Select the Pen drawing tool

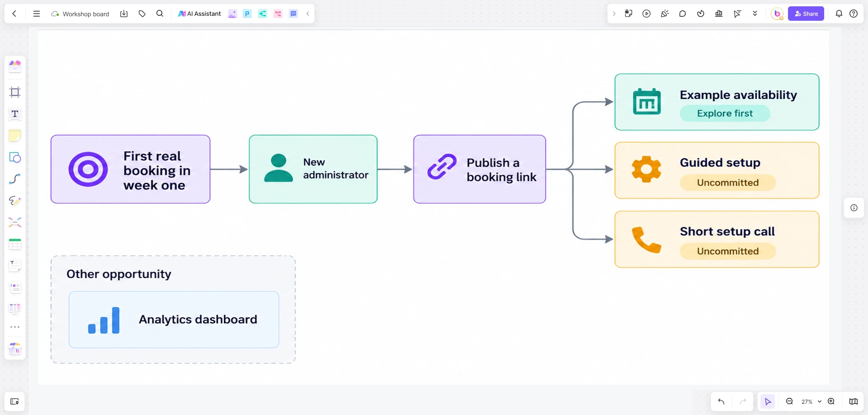15,201
